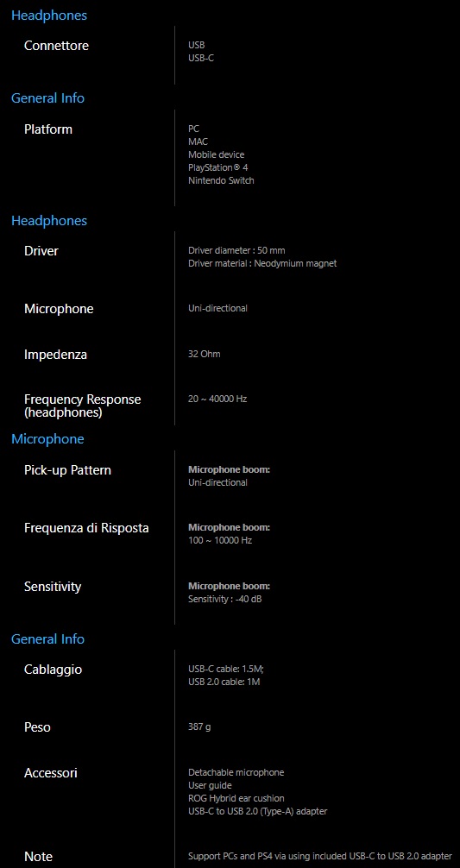Click the Neodymium magnet driver material line
The image size is (460, 868).
click(262, 263)
